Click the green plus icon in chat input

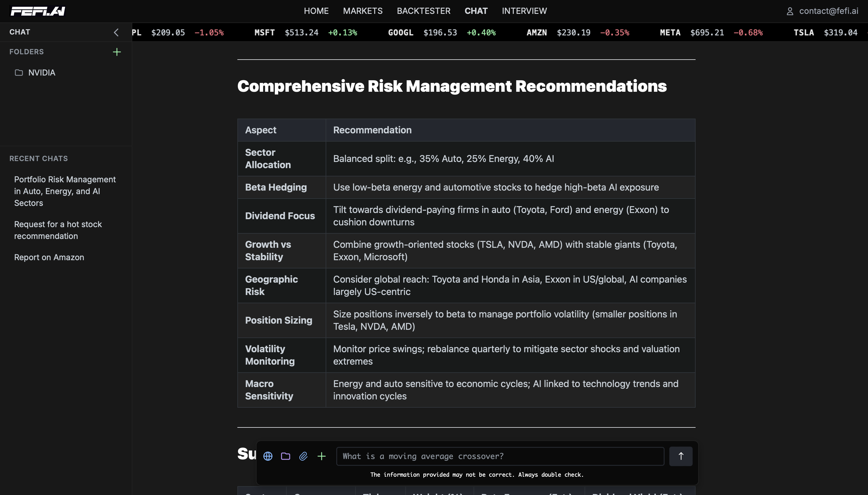[322, 456]
